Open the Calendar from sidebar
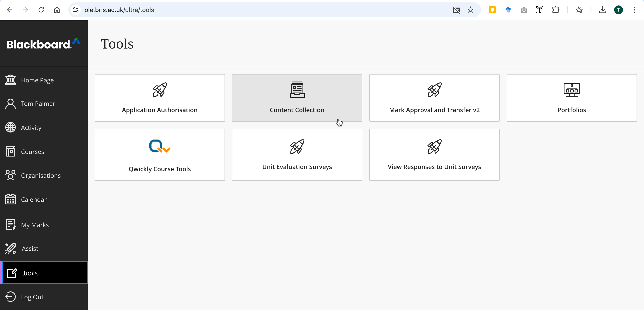644x310 pixels. 34,199
